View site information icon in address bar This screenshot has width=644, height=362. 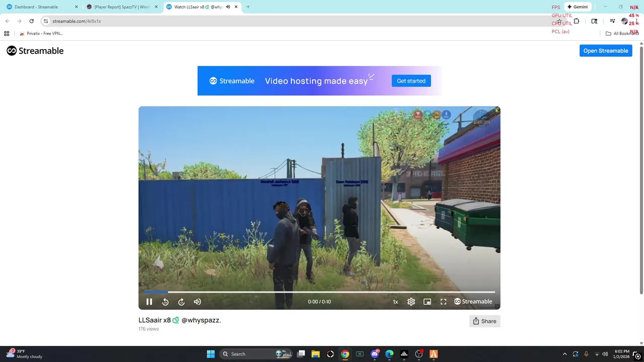click(x=46, y=21)
